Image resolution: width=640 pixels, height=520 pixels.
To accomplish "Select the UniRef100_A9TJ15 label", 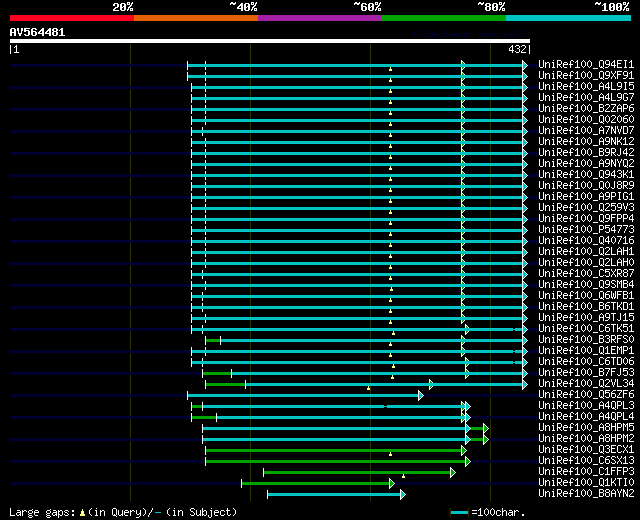I will (x=586, y=318).
